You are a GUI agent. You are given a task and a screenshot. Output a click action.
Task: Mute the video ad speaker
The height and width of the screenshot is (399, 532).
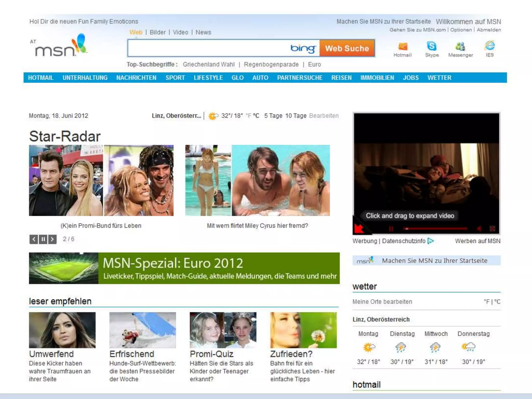(479, 229)
